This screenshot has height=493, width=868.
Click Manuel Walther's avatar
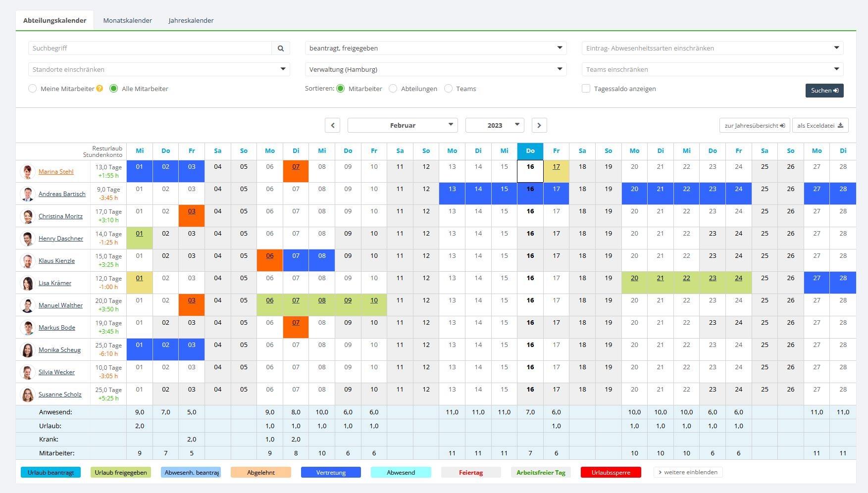[28, 305]
